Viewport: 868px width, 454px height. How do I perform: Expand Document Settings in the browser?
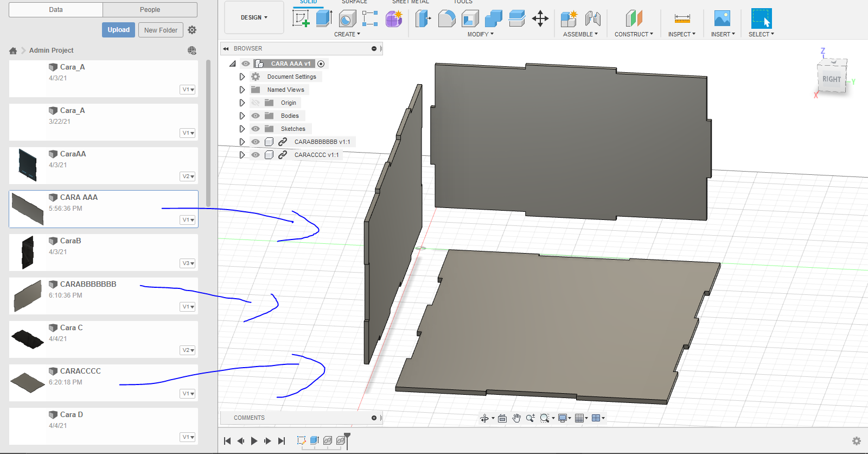[242, 77]
